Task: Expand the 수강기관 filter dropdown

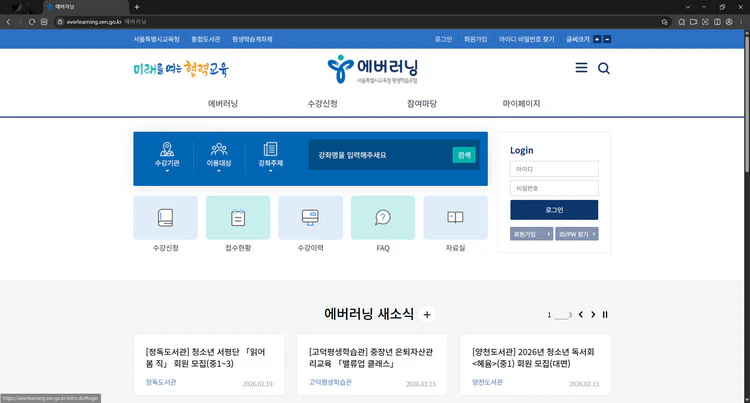Action: pyautogui.click(x=166, y=157)
